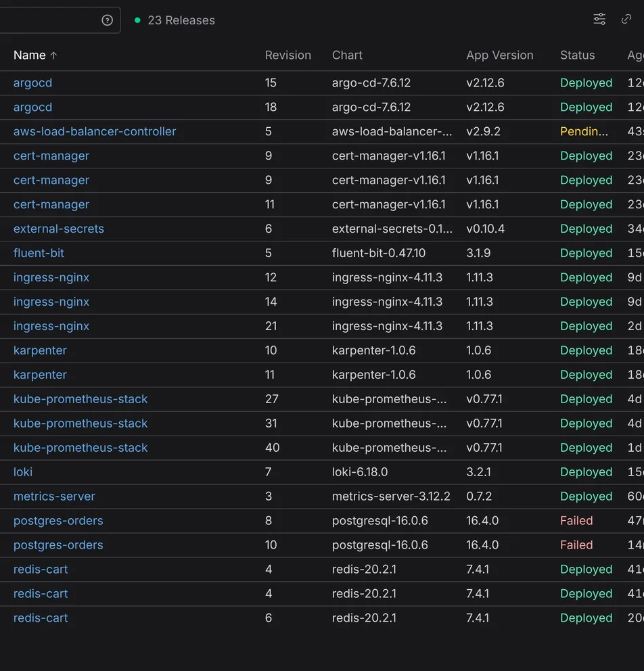Click revision 40 in kube-prometheus-stack row

tap(272, 448)
